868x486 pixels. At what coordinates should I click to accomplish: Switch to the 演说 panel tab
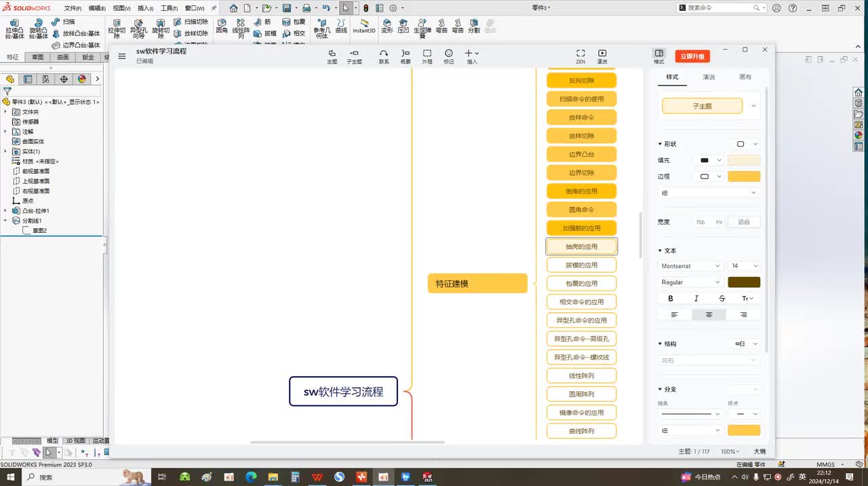pyautogui.click(x=709, y=77)
